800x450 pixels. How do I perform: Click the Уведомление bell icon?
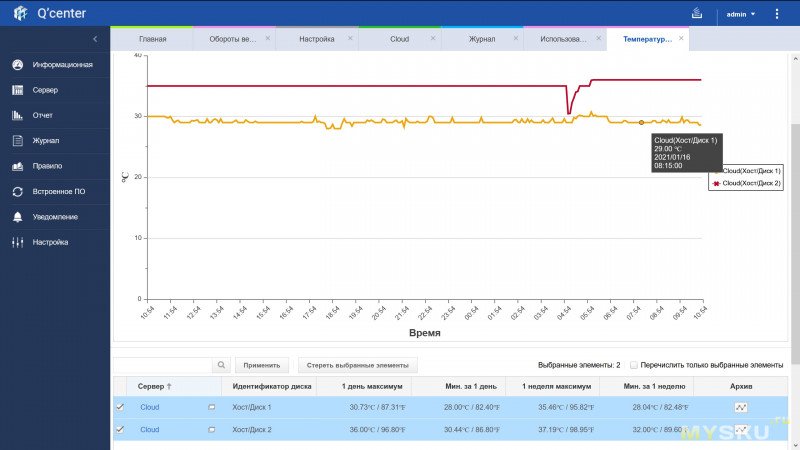click(x=18, y=216)
